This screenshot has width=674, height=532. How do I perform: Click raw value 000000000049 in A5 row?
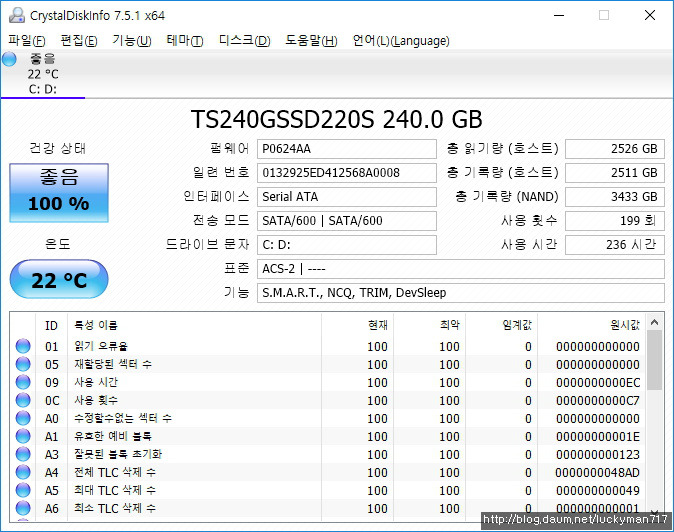pos(597,491)
